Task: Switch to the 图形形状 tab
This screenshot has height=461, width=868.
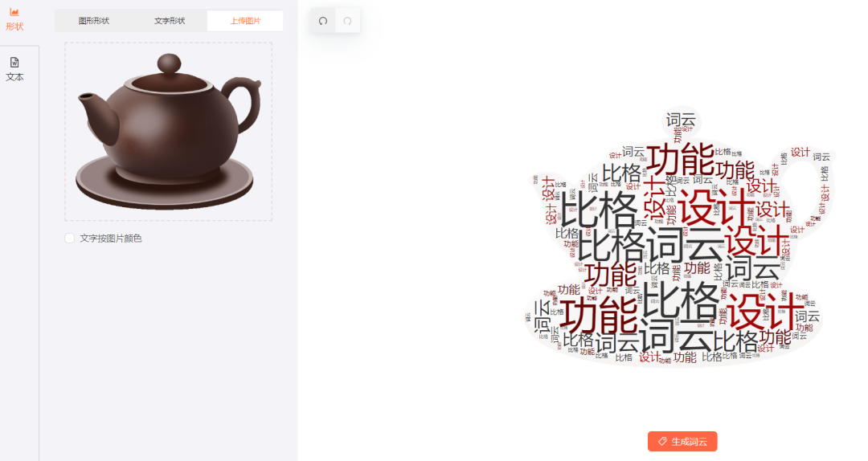Action: point(93,21)
